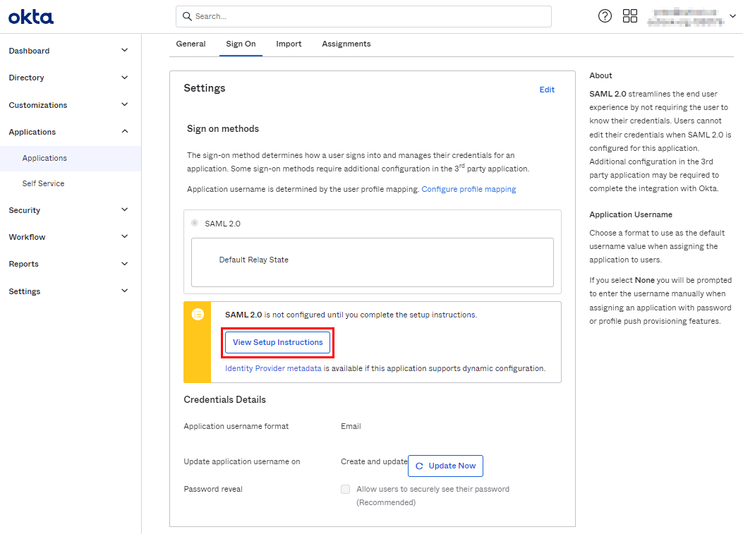
Task: Open the apps grid icon
Action: point(630,16)
